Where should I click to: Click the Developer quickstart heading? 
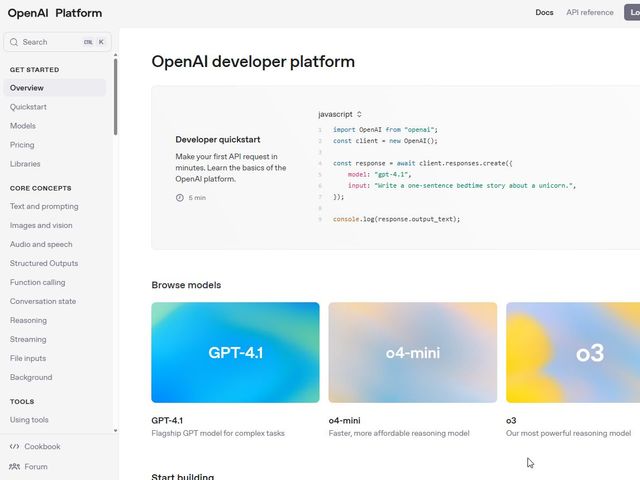coord(218,140)
